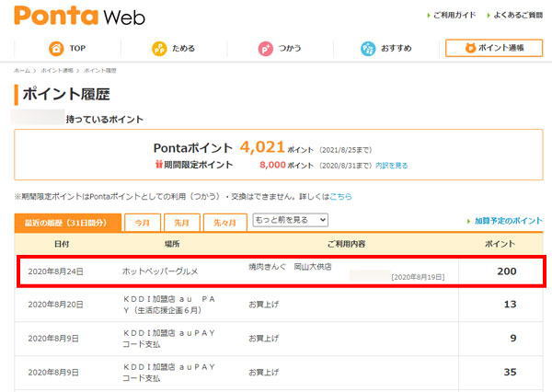The height and width of the screenshot is (392, 552).
Task: Click the 内訳を見る link
Action: point(390,166)
